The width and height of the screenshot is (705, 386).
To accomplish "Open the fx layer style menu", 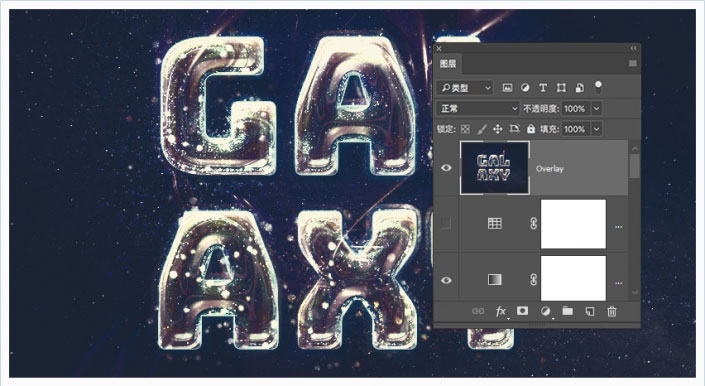I will pyautogui.click(x=501, y=311).
